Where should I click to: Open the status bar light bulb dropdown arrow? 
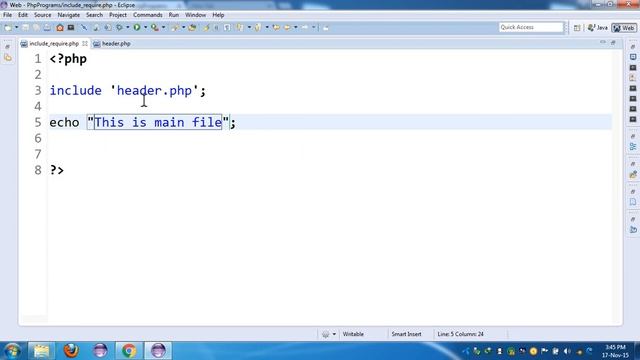pyautogui.click(x=334, y=334)
